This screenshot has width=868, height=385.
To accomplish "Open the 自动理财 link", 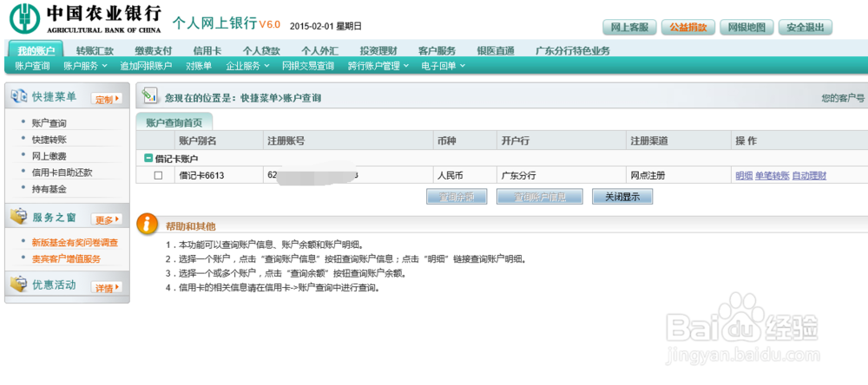I will pos(809,176).
